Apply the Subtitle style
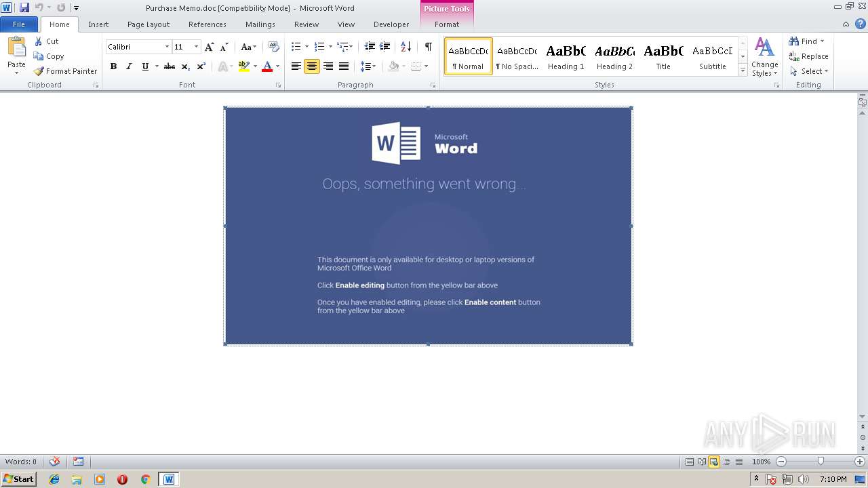The height and width of the screenshot is (488, 868). [x=713, y=56]
